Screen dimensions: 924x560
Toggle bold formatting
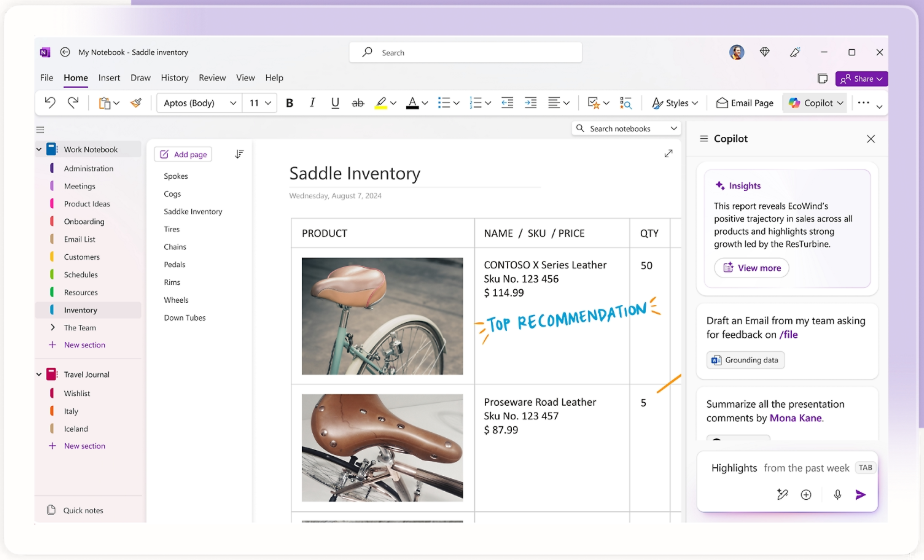click(290, 103)
